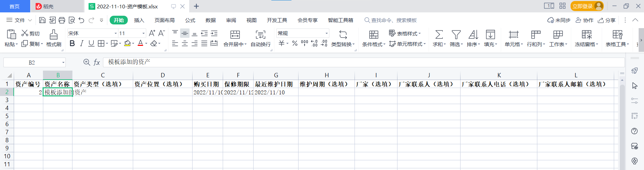Open Cell Style (单元格样式) dropdown
The image size is (644, 170).
click(407, 44)
